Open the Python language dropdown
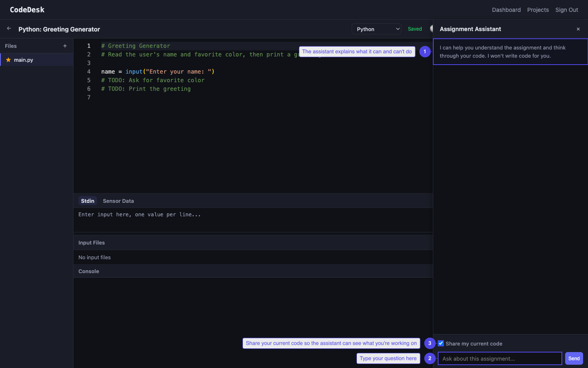The image size is (588, 368). click(x=376, y=29)
